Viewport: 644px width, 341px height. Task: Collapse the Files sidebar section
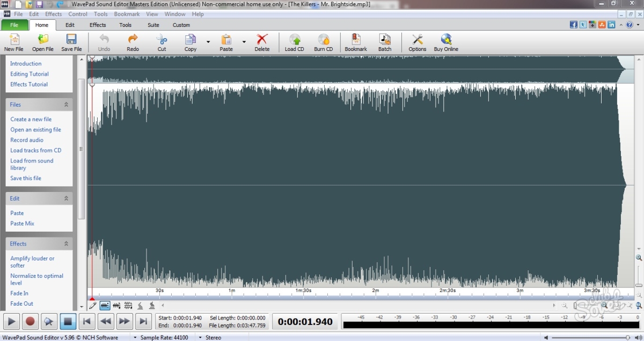click(67, 105)
